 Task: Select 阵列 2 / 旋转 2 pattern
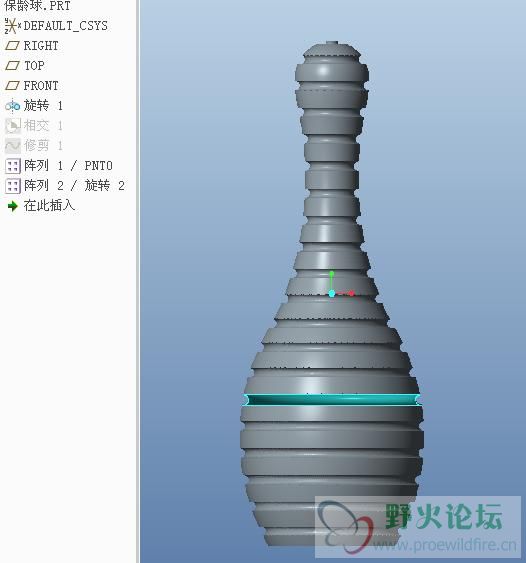click(74, 186)
